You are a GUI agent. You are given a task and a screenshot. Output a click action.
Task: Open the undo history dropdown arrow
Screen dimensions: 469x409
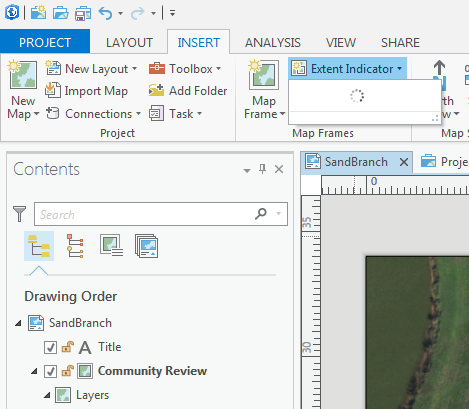(x=120, y=14)
